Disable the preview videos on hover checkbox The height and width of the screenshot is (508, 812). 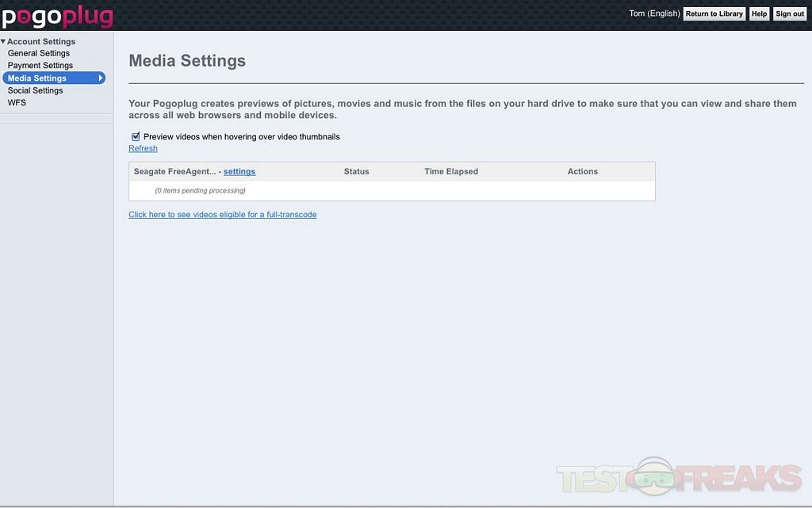136,136
